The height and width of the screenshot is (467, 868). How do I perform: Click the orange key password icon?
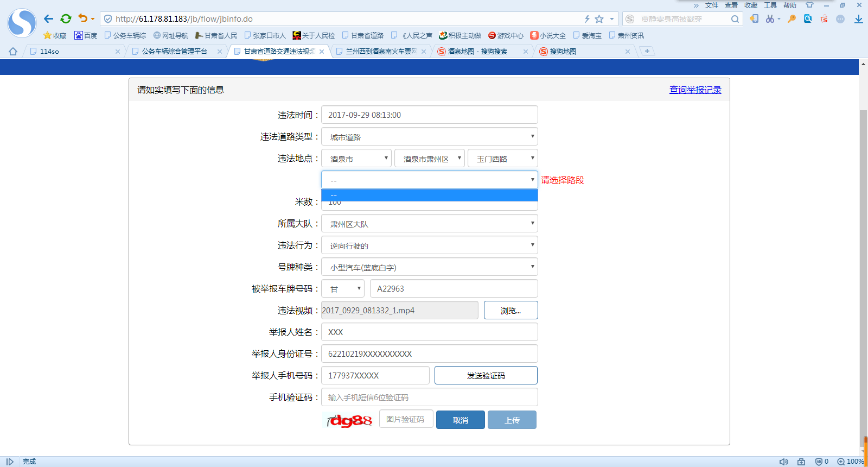pos(792,18)
